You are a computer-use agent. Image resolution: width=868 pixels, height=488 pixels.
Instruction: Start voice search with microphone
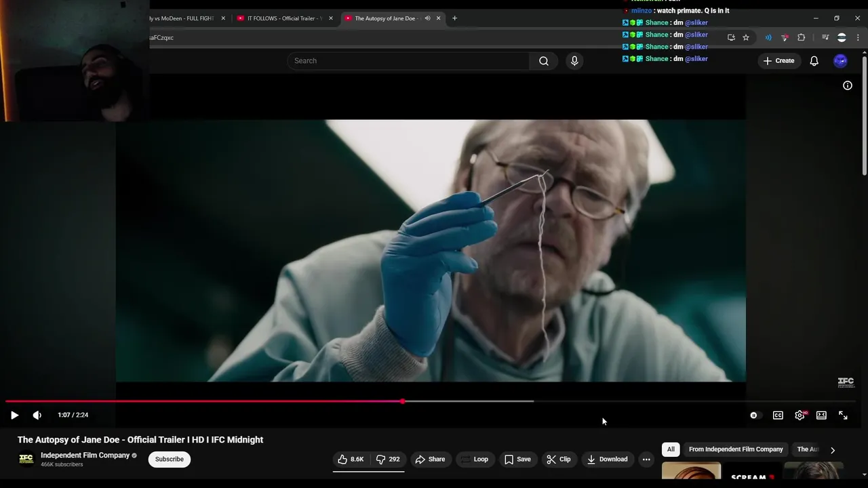574,61
